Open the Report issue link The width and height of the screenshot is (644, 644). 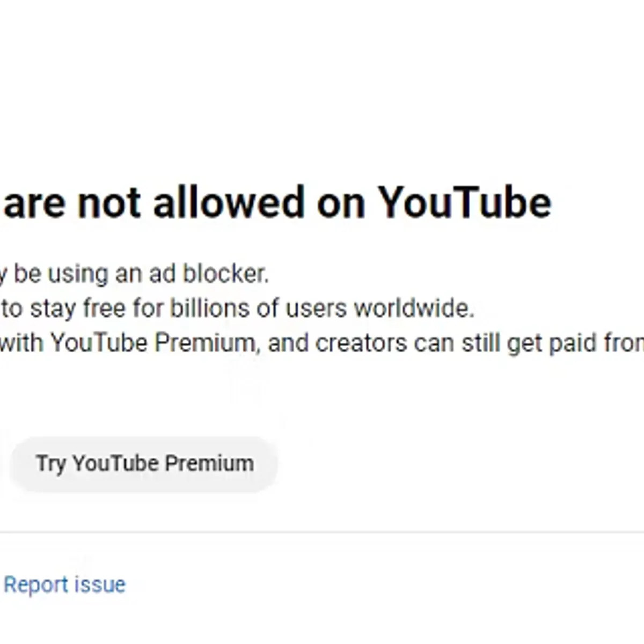tap(64, 584)
